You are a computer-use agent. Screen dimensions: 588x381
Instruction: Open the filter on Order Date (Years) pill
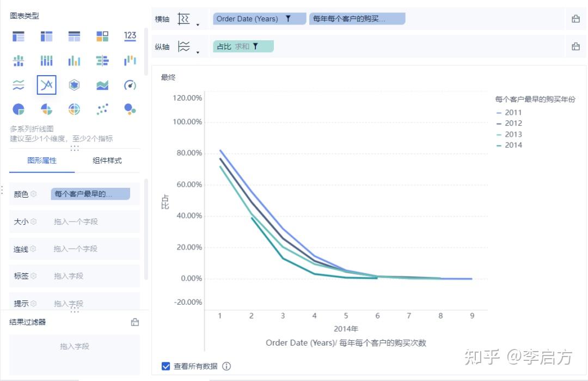289,18
